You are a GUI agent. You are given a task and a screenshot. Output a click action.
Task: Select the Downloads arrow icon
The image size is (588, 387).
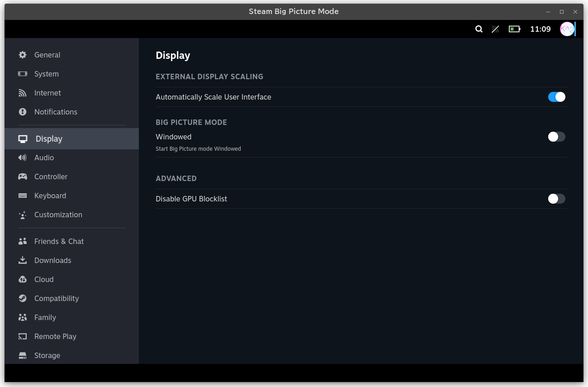pyautogui.click(x=22, y=260)
